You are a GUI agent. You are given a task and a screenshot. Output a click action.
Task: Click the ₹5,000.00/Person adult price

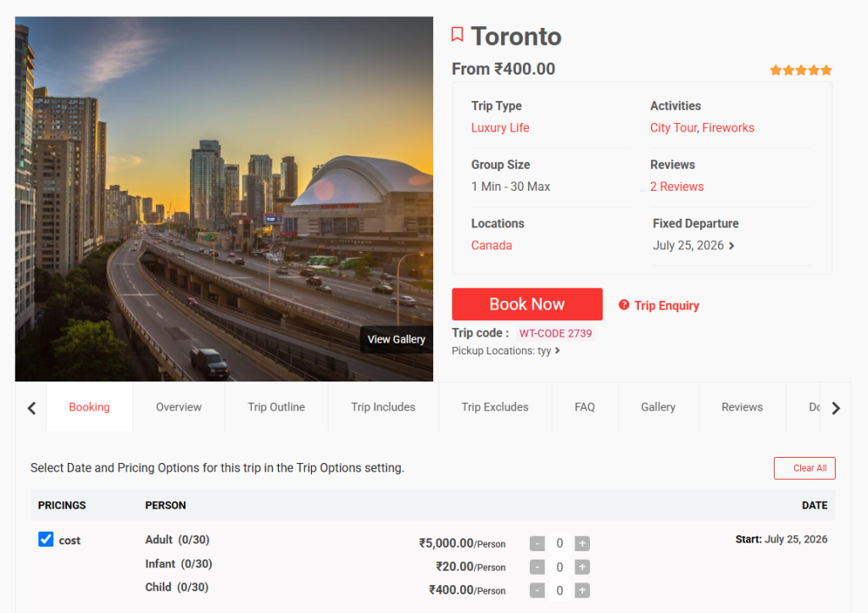pos(462,543)
